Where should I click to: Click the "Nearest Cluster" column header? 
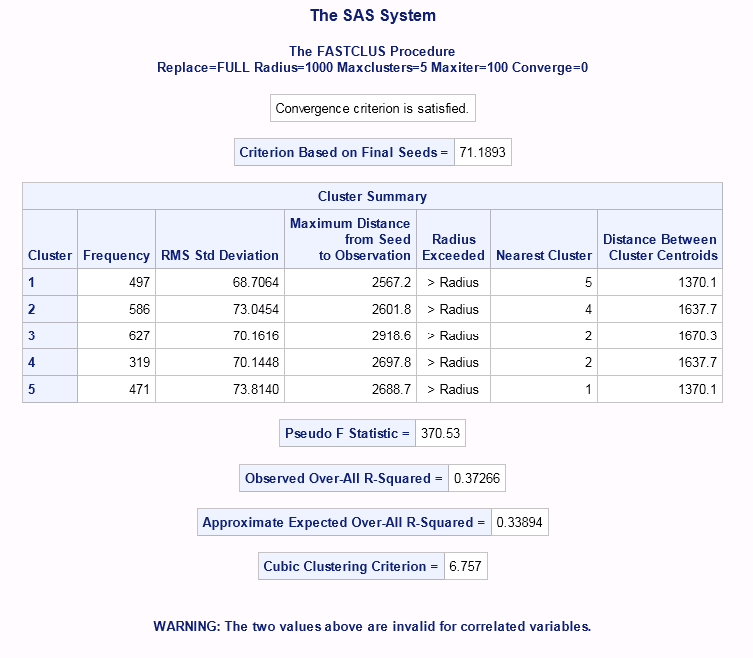click(544, 239)
